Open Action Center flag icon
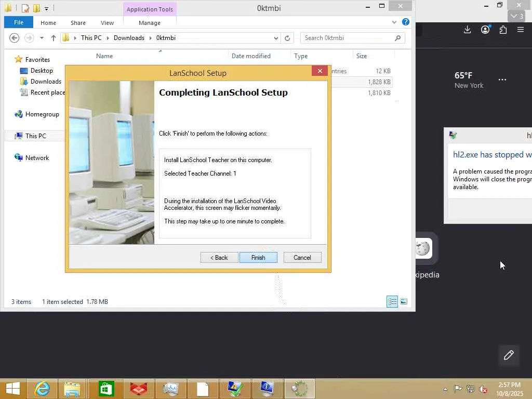 [x=458, y=389]
